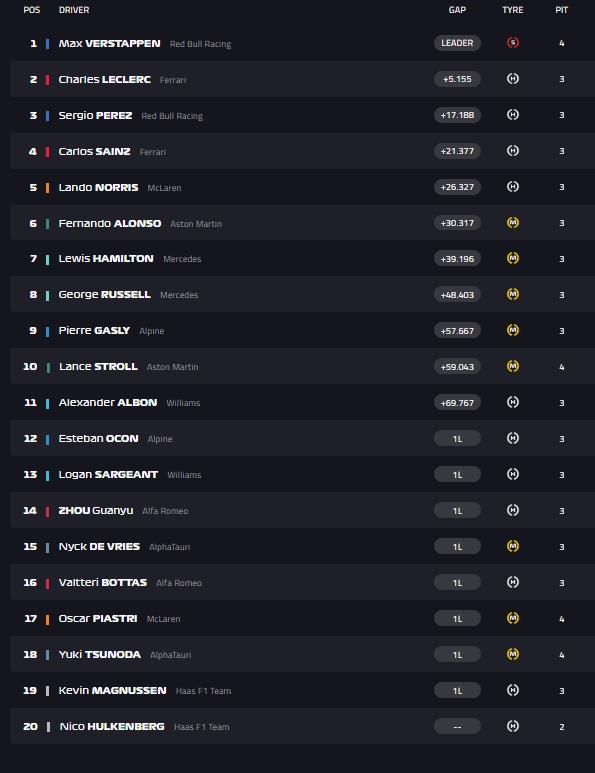Click Hamilton's medium tyre icon

(x=513, y=258)
